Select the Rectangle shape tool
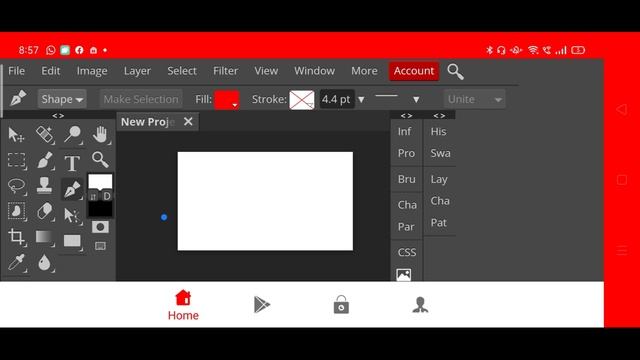This screenshot has height=360, width=640. (72, 241)
